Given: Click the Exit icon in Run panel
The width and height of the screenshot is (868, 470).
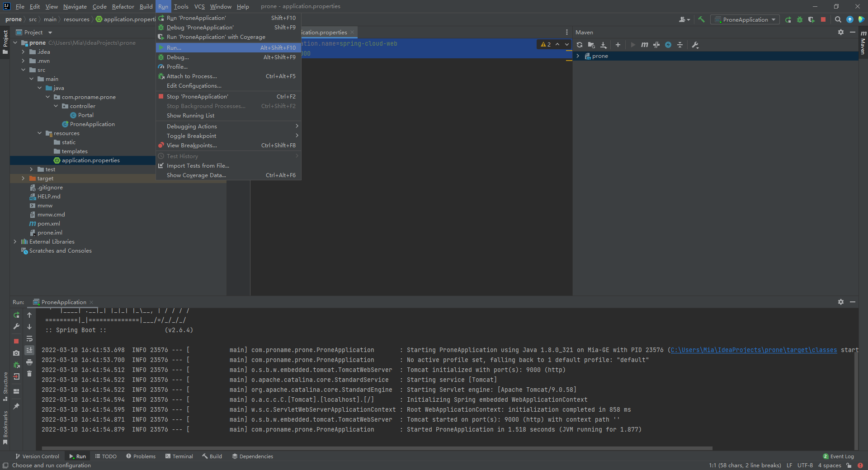Looking at the screenshot, I should tap(16, 376).
